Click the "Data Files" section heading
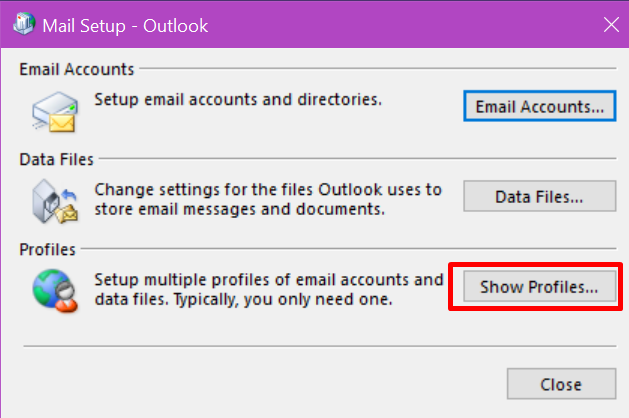Image resolution: width=629 pixels, height=418 pixels. (57, 158)
